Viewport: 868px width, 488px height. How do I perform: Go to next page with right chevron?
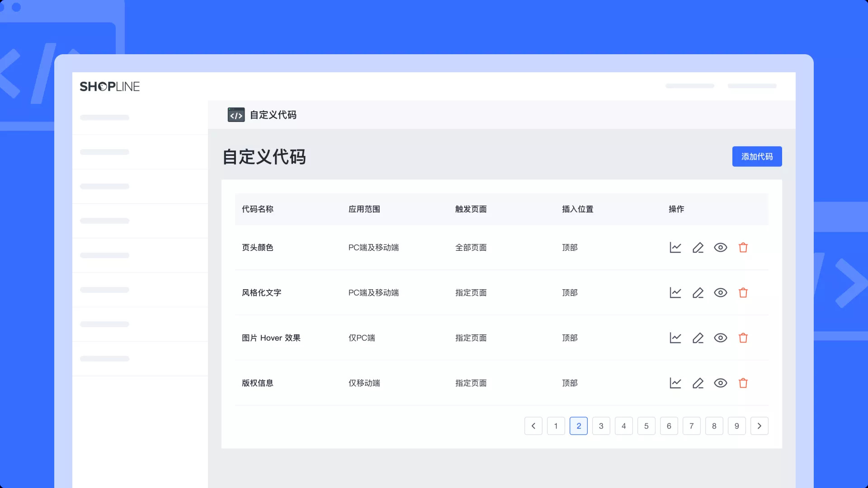[x=759, y=426]
